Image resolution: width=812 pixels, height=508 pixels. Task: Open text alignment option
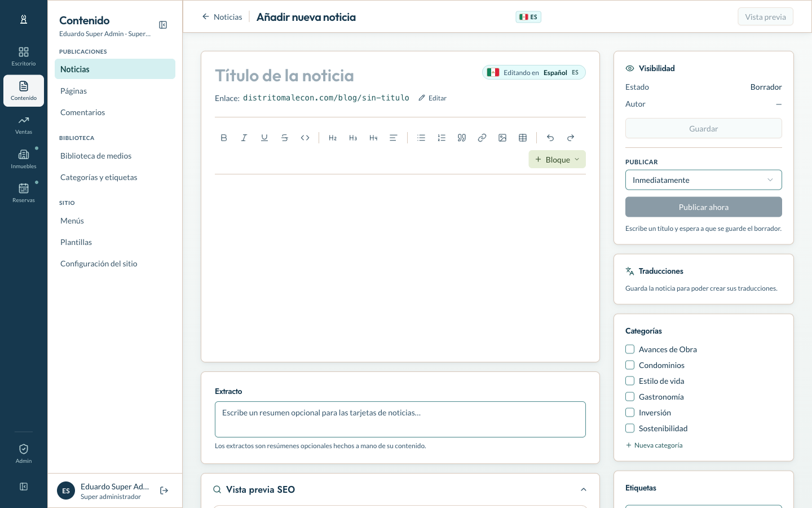394,138
